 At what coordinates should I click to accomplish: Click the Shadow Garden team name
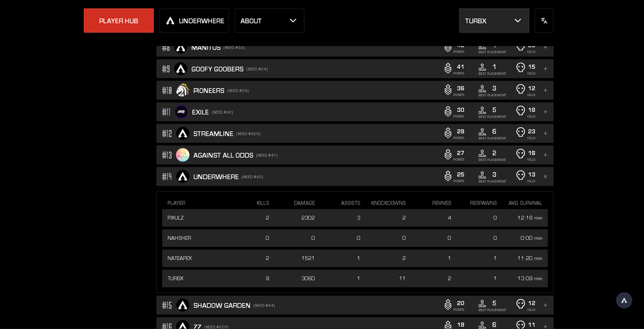pyautogui.click(x=222, y=305)
